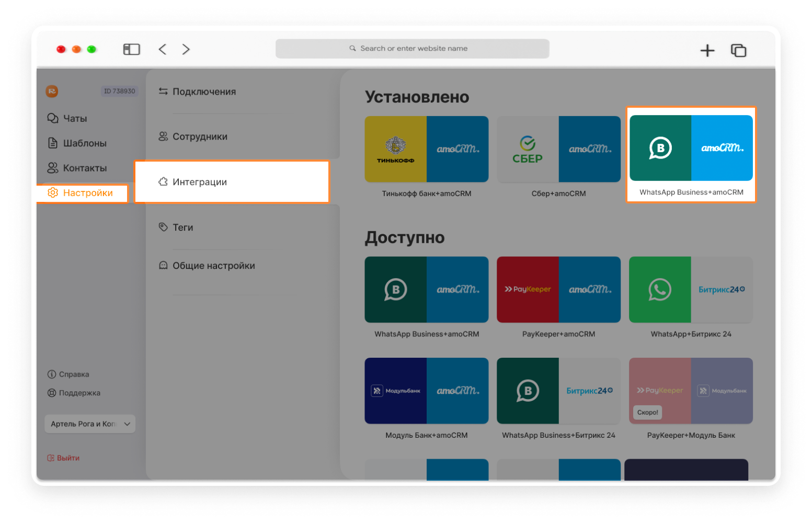Open Теги settings item
Screen dimensions: 812x523
[183, 228]
